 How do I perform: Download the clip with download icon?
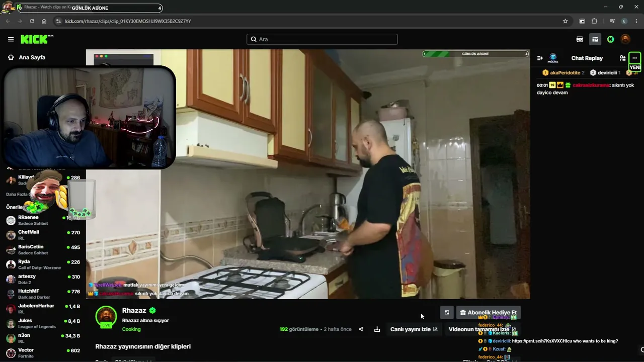[x=377, y=329]
